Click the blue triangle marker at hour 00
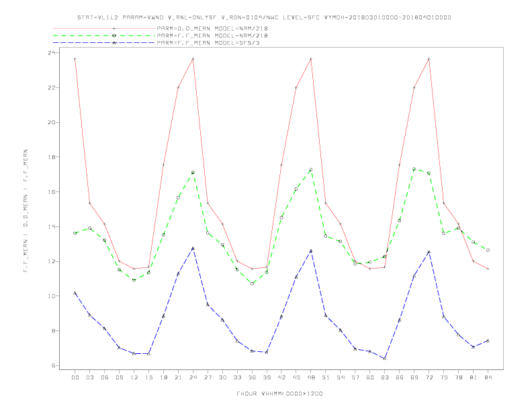Viewport: 532px width, 411px height. 75,293
